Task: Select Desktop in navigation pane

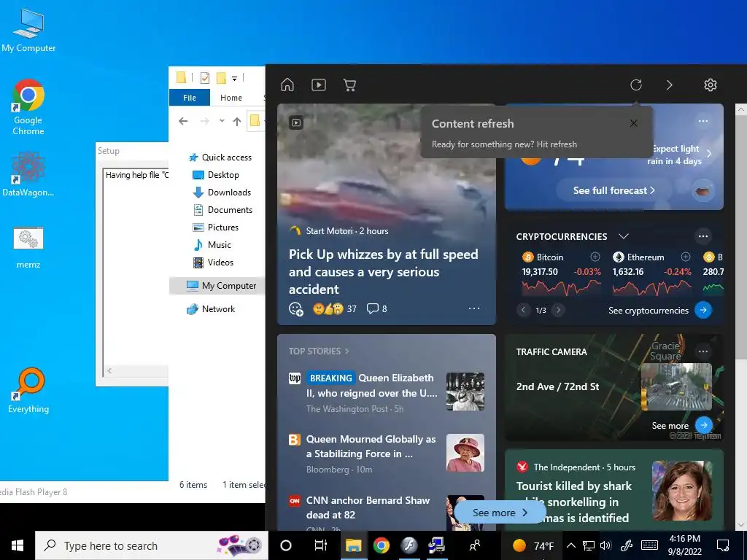Action: click(223, 175)
